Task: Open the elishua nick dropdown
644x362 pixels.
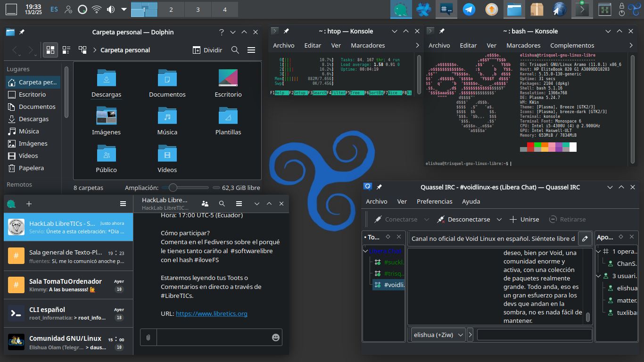Action: [438, 335]
